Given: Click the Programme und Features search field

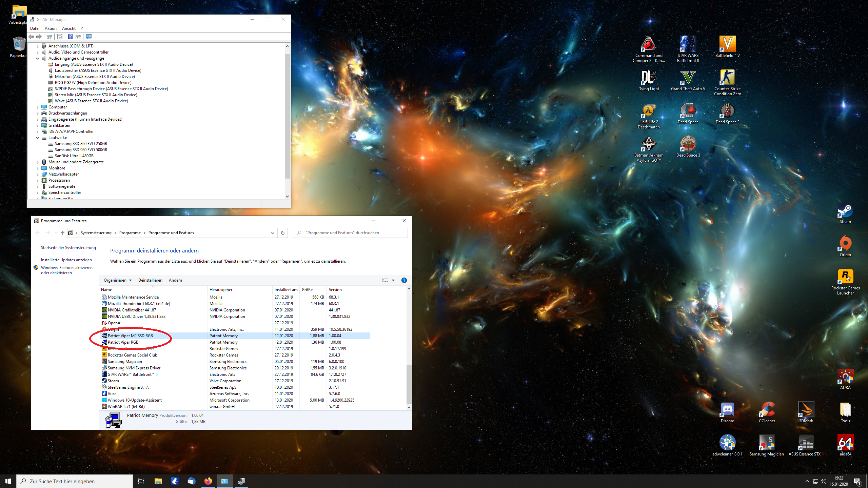Looking at the screenshot, I should click(353, 233).
